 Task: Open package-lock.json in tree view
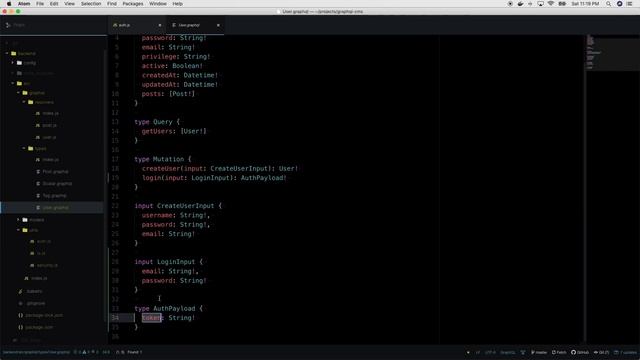click(x=44, y=316)
